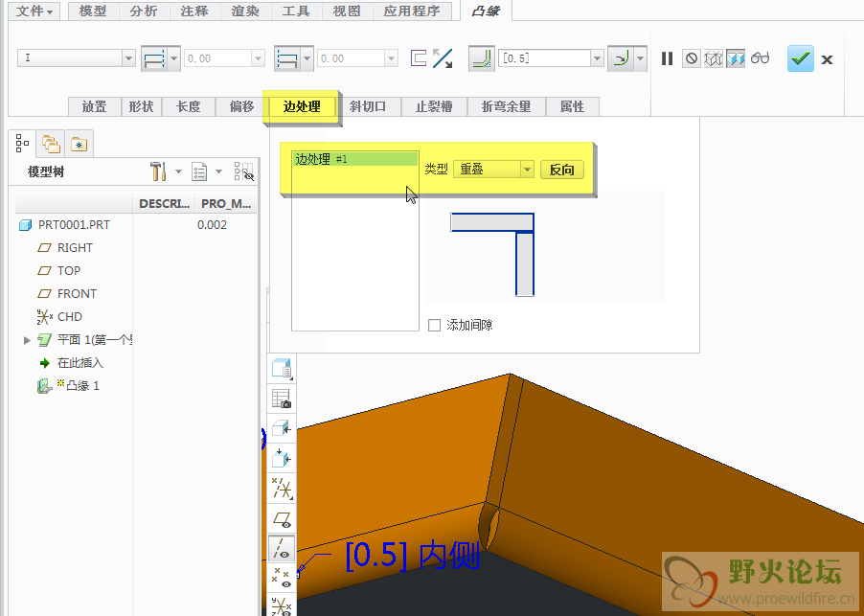The width and height of the screenshot is (864, 616).
Task: Open the favorites navigator icon
Action: (x=79, y=145)
